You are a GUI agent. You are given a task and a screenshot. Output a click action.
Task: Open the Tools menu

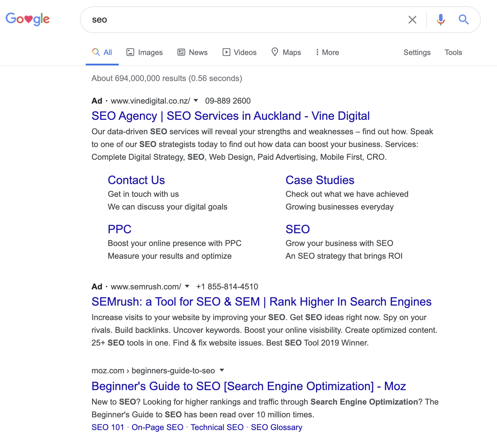click(453, 52)
